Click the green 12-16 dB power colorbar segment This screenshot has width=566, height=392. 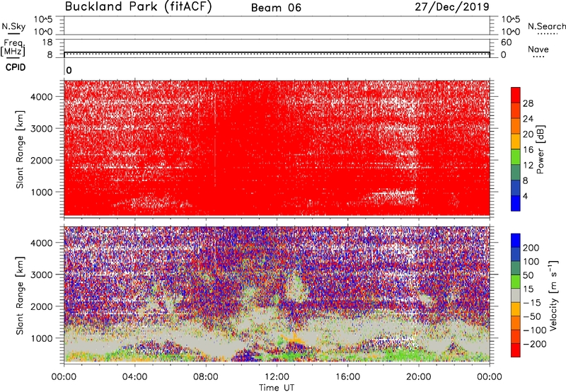point(516,157)
